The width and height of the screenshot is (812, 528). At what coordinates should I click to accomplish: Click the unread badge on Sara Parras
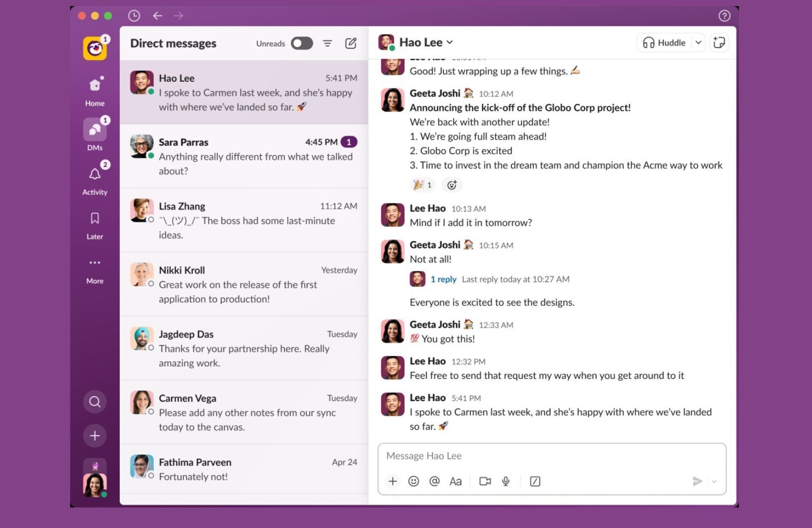point(349,142)
